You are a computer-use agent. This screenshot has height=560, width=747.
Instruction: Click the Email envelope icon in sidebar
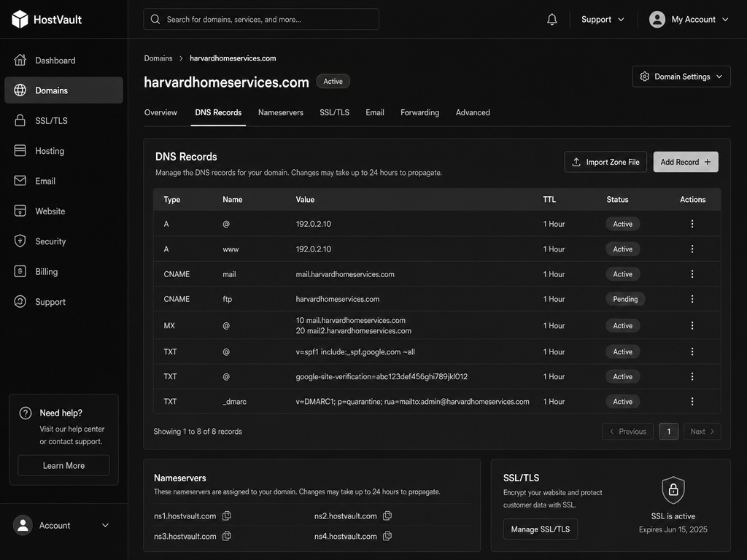(20, 181)
